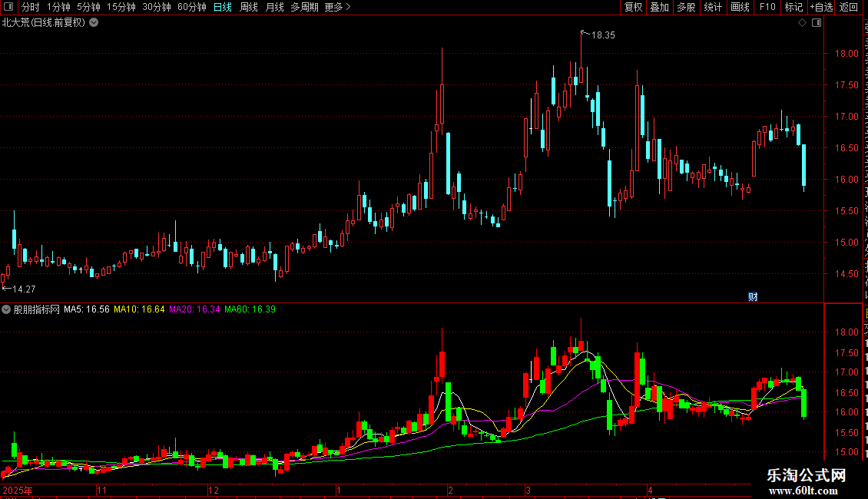
Task: Click the MA5: 16.56 indicator value
Action: pyautogui.click(x=86, y=310)
